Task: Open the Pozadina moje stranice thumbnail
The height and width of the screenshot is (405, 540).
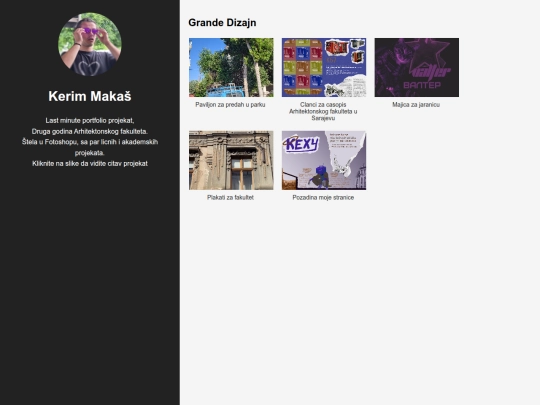Action: [324, 160]
